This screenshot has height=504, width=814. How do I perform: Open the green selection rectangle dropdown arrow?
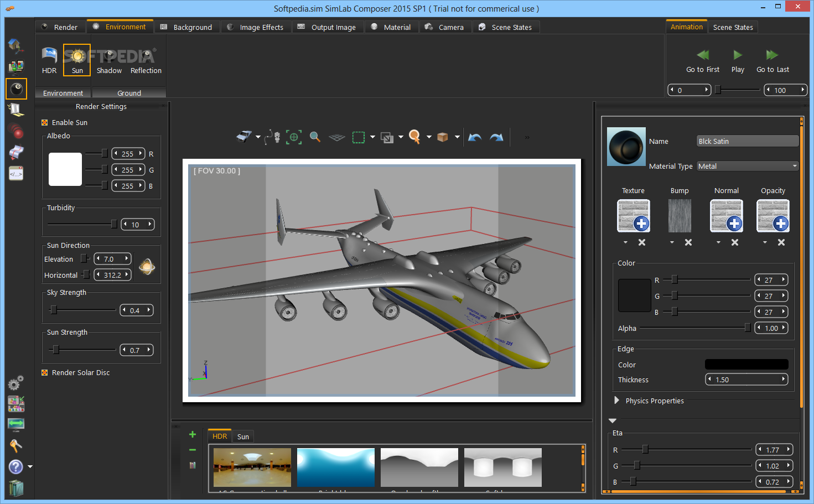click(x=372, y=137)
